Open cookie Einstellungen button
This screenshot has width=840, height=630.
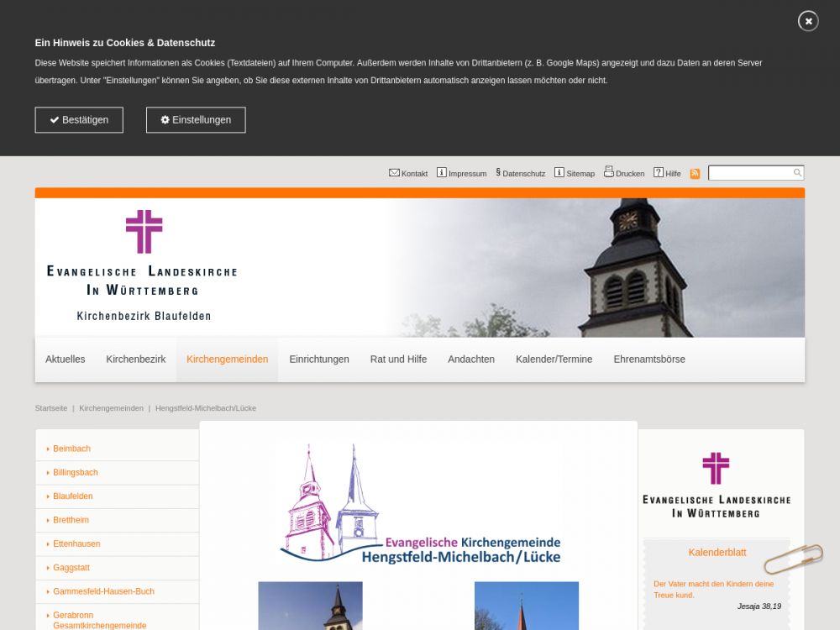point(196,120)
